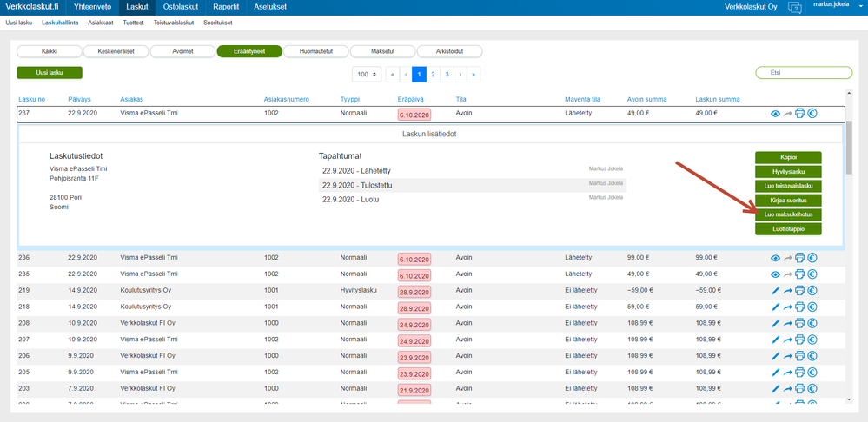This screenshot has width=868, height=422.
Task: Click Luo toistuvaislasku button
Action: [x=788, y=186]
